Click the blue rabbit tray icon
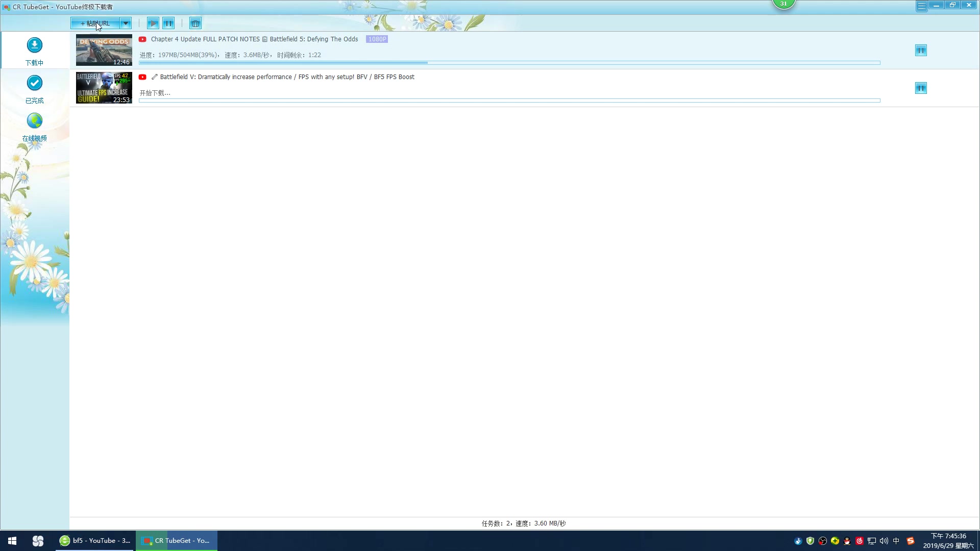 tap(798, 541)
